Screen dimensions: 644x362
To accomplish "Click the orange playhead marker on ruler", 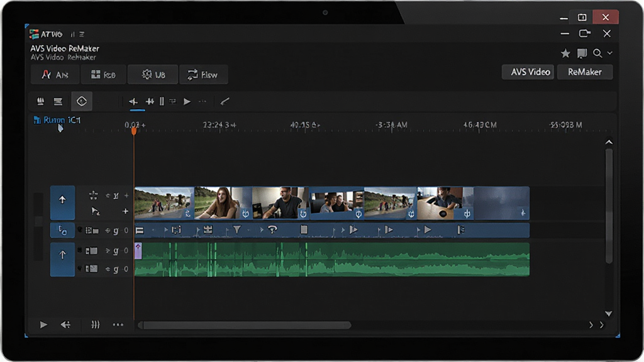I will 134,131.
